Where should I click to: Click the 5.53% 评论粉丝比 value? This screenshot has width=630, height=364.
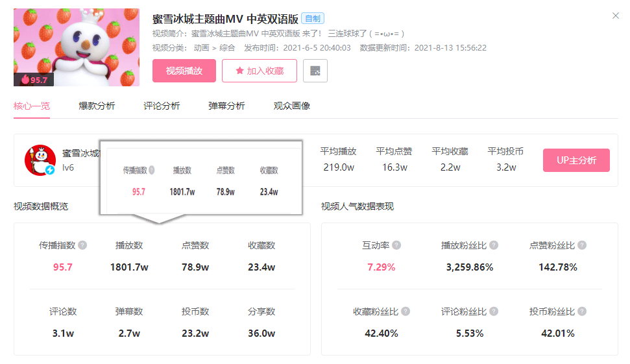[x=470, y=334]
